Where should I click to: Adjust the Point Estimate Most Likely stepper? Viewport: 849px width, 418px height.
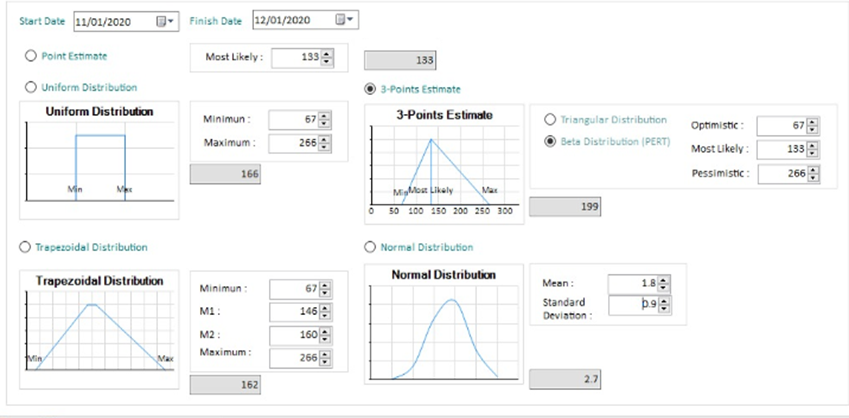tap(326, 57)
